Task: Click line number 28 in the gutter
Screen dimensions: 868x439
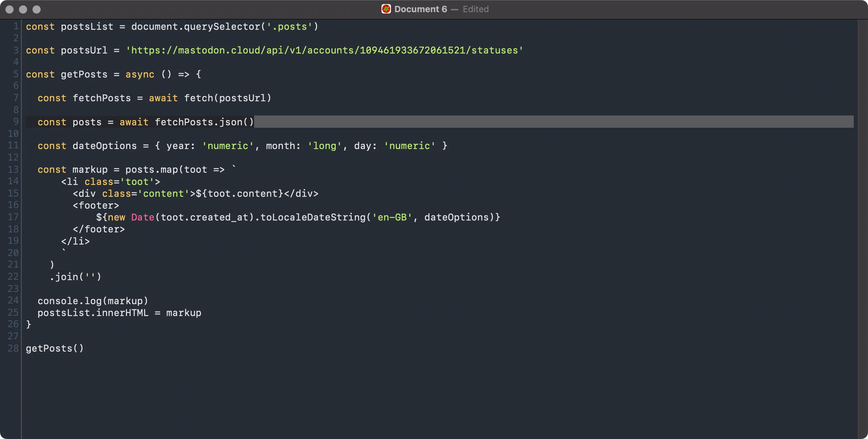Action: 13,348
